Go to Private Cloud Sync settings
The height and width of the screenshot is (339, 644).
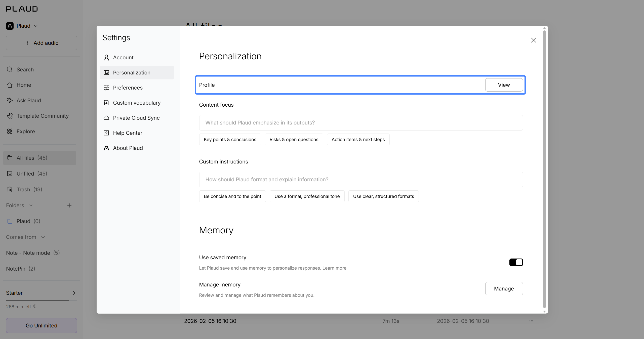[137, 118]
